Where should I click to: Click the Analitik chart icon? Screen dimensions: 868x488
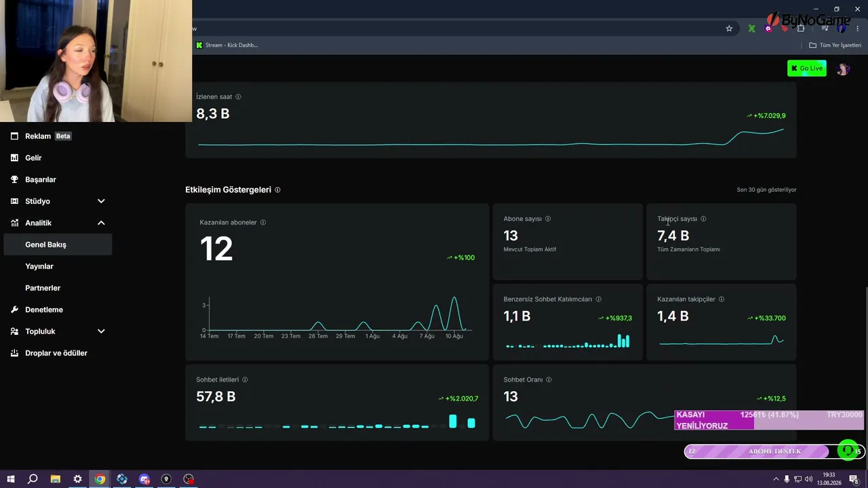click(14, 223)
